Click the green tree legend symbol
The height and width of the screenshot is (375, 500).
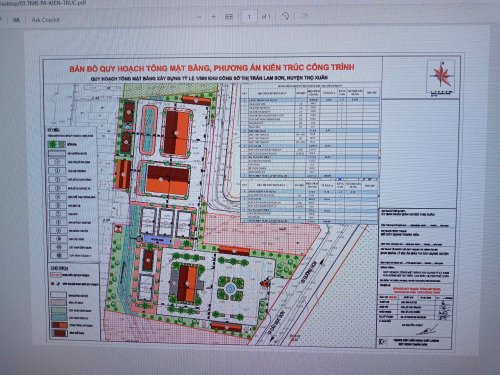click(56, 144)
